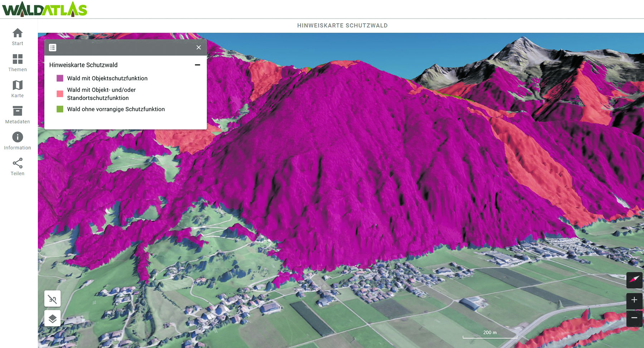644x348 pixels.
Task: Toggle the 3D view mode button
Action: tap(53, 299)
